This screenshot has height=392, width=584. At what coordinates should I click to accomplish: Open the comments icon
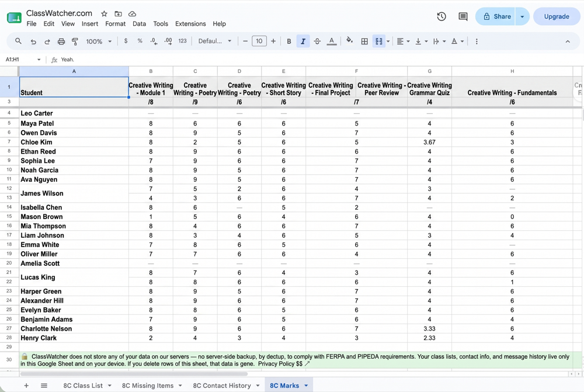point(463,16)
